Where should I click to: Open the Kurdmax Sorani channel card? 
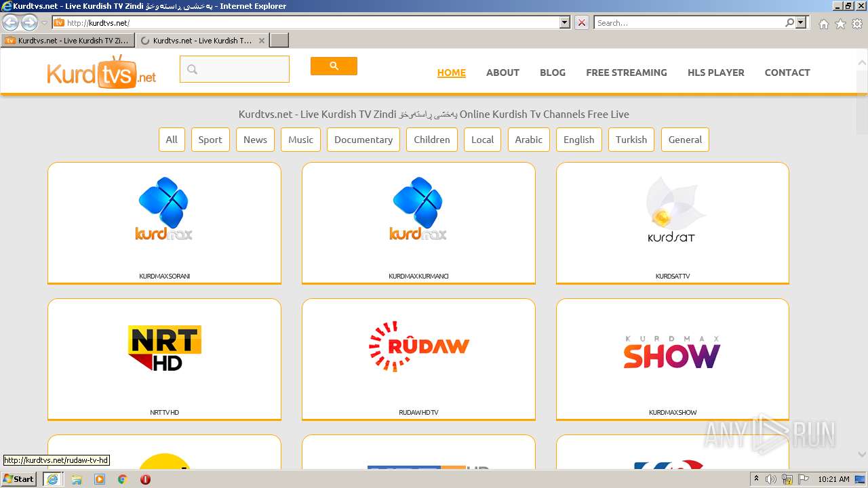point(164,223)
